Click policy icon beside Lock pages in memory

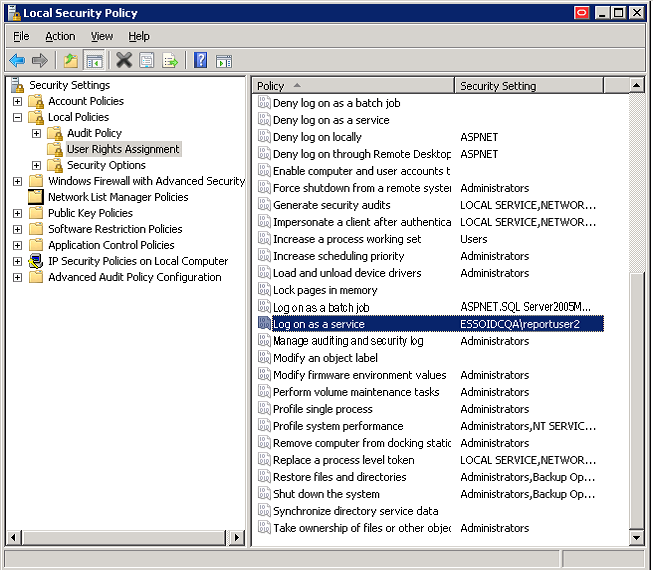(x=264, y=290)
